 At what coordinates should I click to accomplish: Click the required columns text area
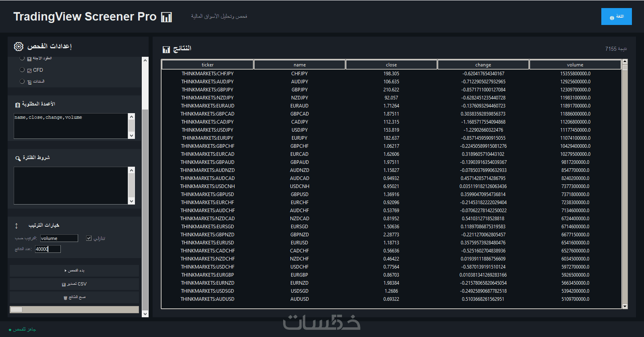[x=71, y=126]
